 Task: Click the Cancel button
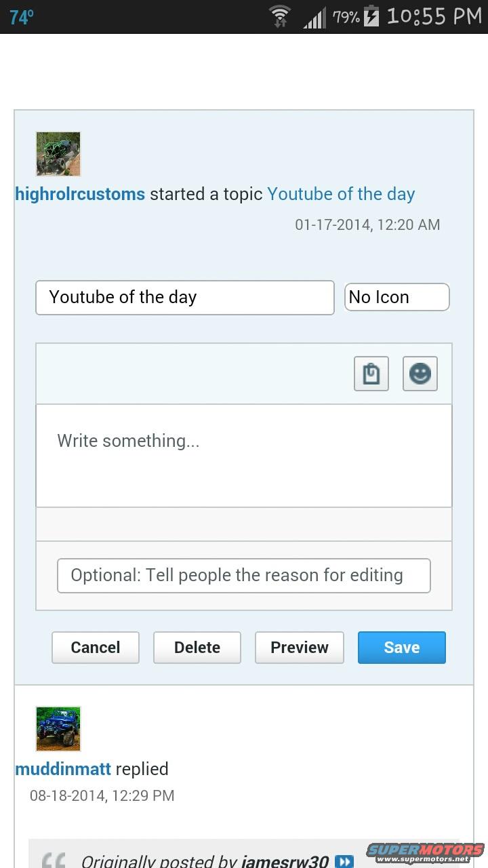[96, 648]
